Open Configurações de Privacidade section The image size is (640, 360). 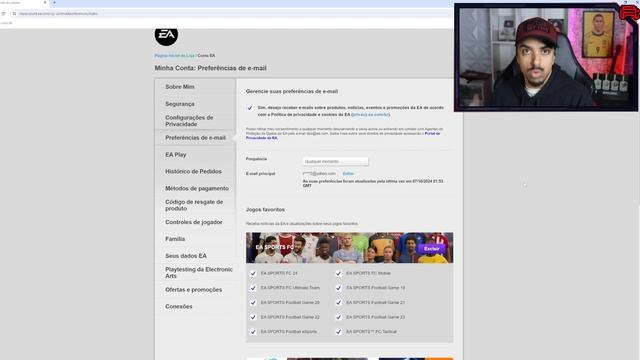point(189,121)
